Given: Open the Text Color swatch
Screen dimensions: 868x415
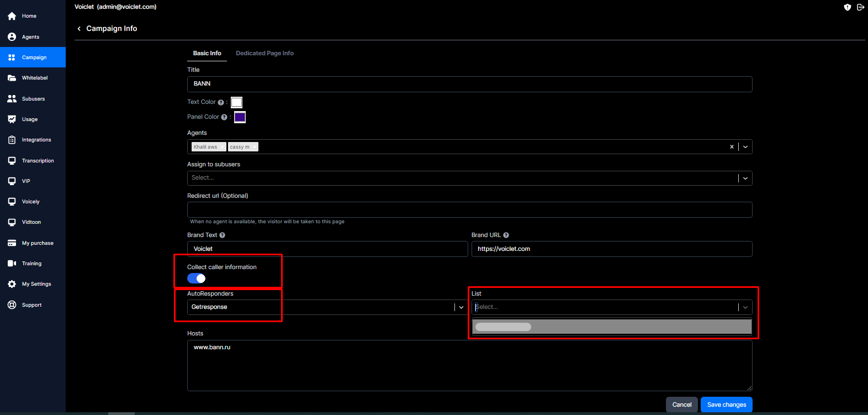Looking at the screenshot, I should (x=236, y=102).
